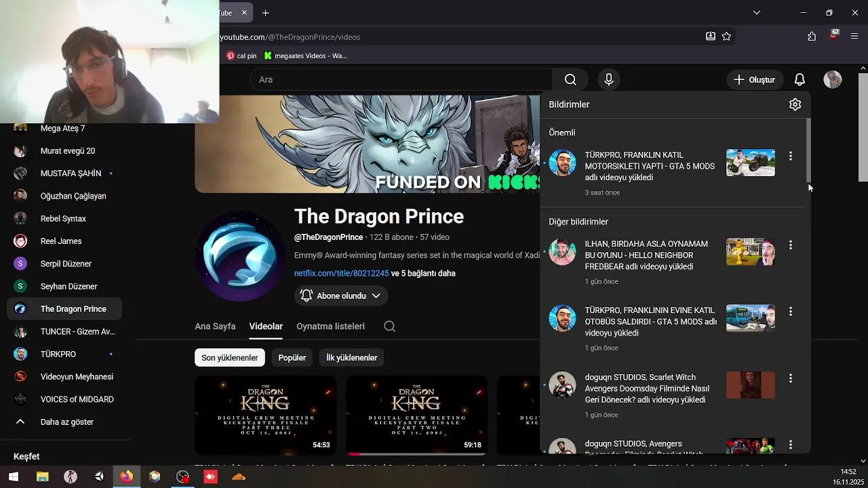
Task: Select Son yüklenenler filter chip
Action: tap(230, 357)
